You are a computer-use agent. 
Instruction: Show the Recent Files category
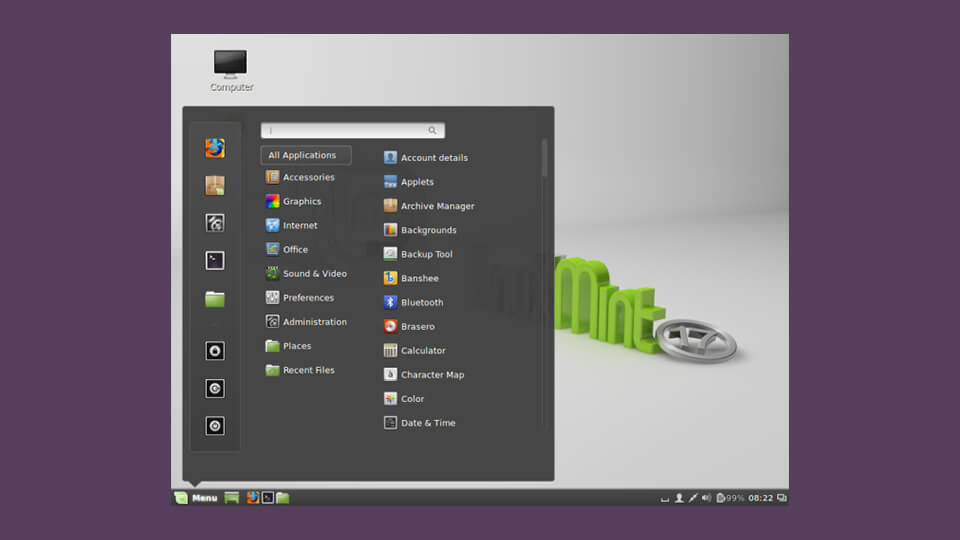(300, 370)
